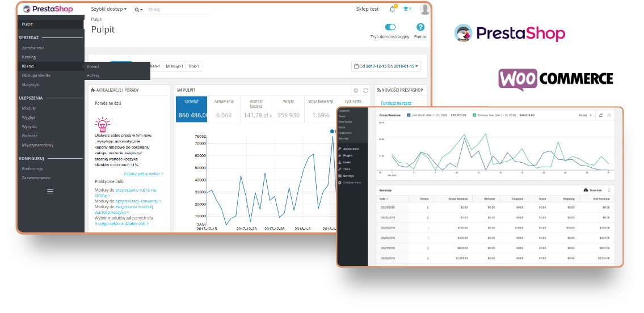644x313 pixels.
Task: Switch to line chart view icon
Action: point(601,115)
